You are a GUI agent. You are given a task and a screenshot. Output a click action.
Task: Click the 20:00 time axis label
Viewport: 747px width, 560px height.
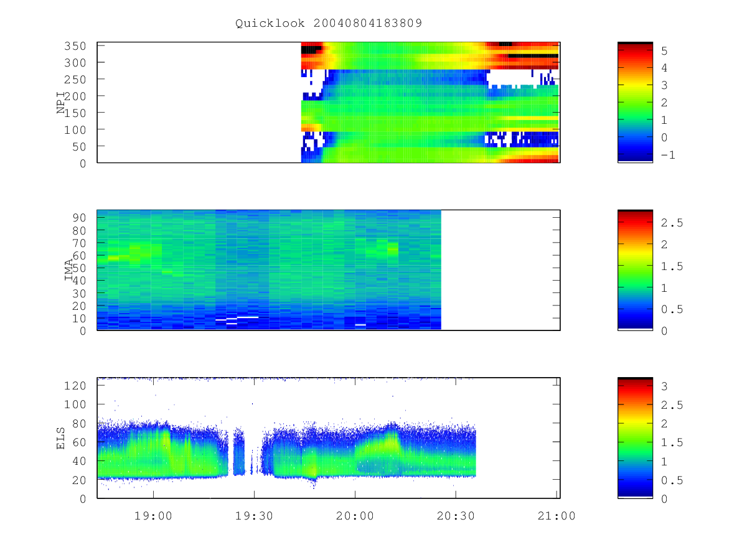(x=355, y=516)
